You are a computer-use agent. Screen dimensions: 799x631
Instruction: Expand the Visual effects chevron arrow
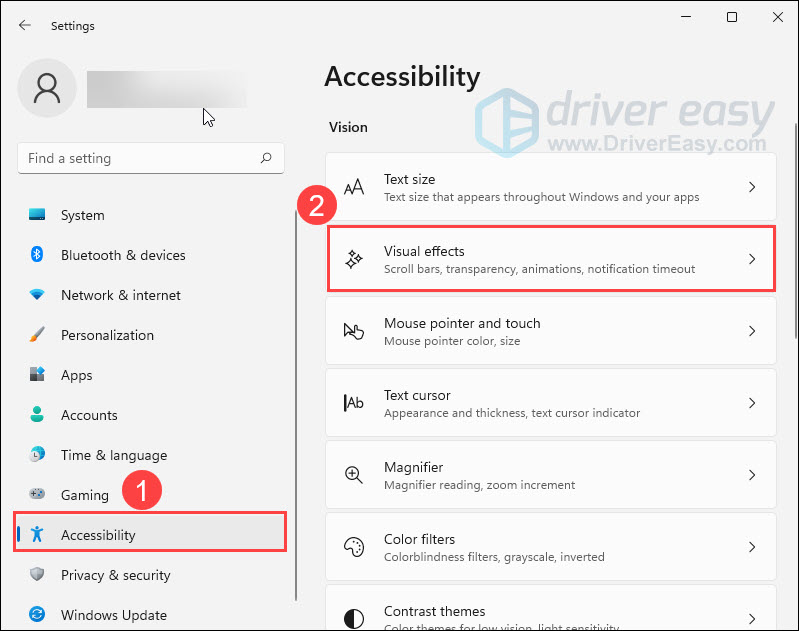(752, 259)
